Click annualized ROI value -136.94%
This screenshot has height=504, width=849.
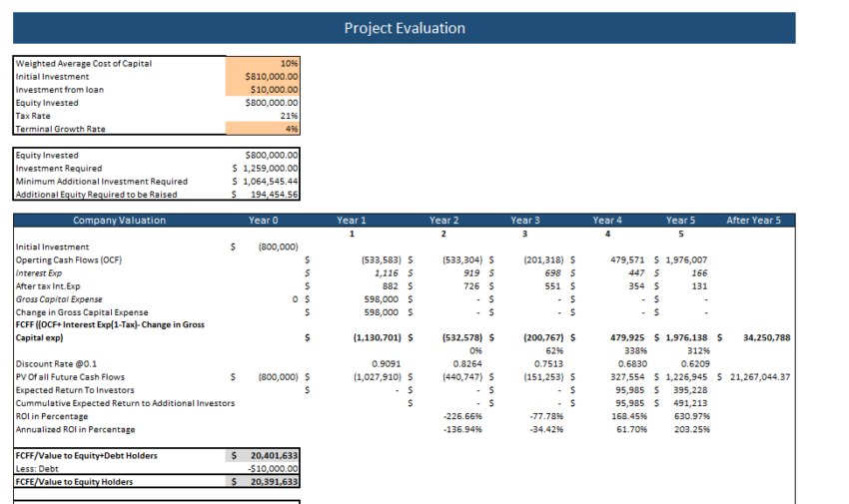click(462, 429)
